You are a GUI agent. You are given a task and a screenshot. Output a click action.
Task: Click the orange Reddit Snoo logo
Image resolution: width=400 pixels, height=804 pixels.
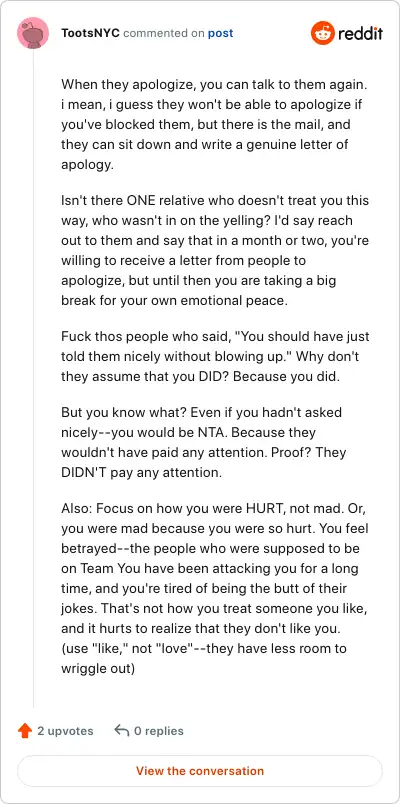point(323,33)
